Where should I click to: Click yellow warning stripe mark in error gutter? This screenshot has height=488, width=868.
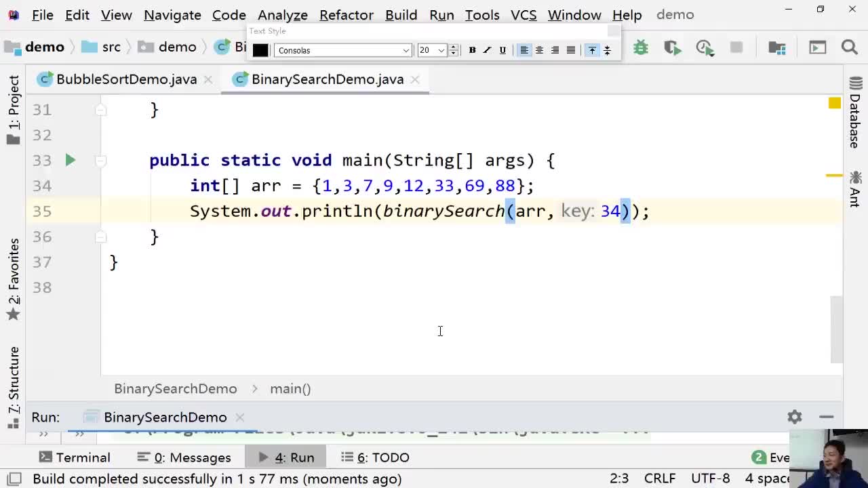coord(835,176)
